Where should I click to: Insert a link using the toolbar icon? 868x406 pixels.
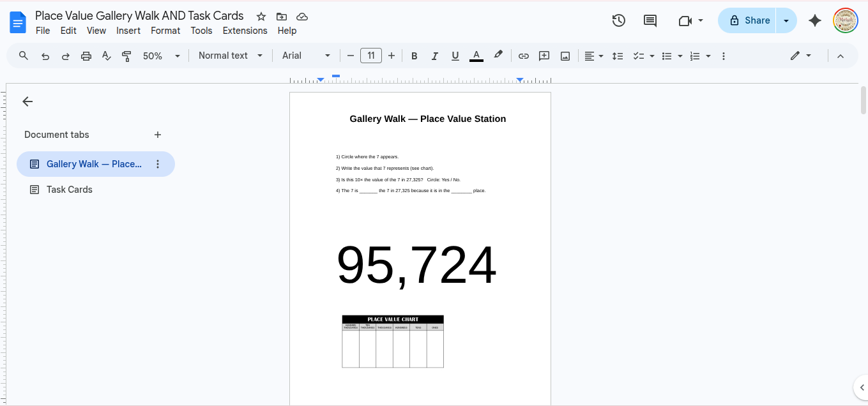524,56
